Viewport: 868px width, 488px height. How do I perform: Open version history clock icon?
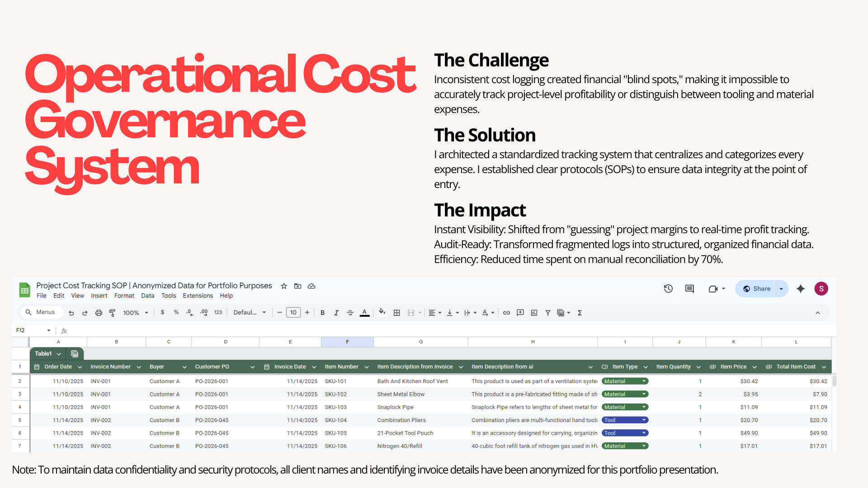coord(668,289)
